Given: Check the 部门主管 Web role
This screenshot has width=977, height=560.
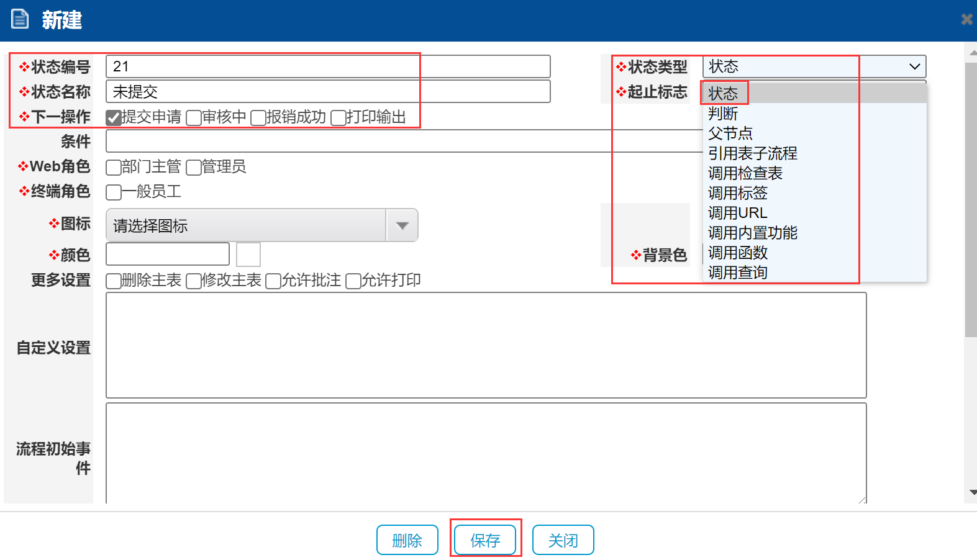Looking at the screenshot, I should click(113, 168).
